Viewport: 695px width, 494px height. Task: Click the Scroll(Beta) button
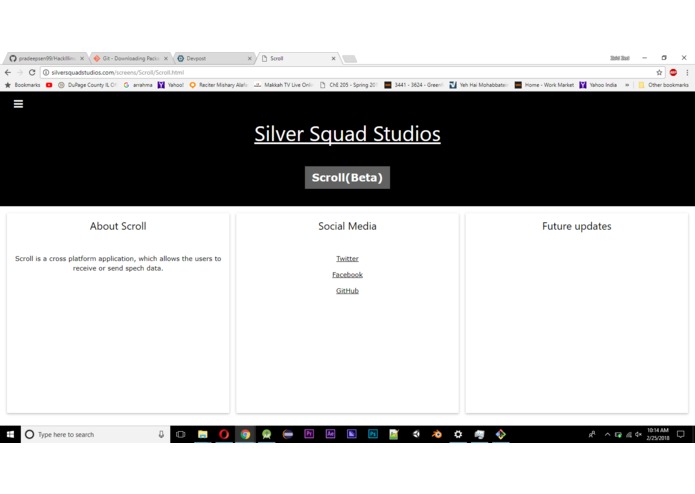click(x=347, y=178)
